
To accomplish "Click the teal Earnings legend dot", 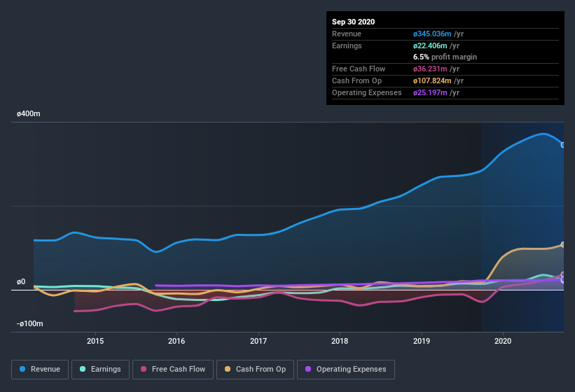I will tap(83, 369).
